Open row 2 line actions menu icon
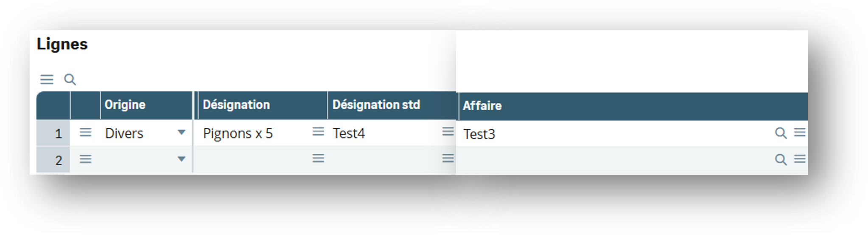 [85, 159]
